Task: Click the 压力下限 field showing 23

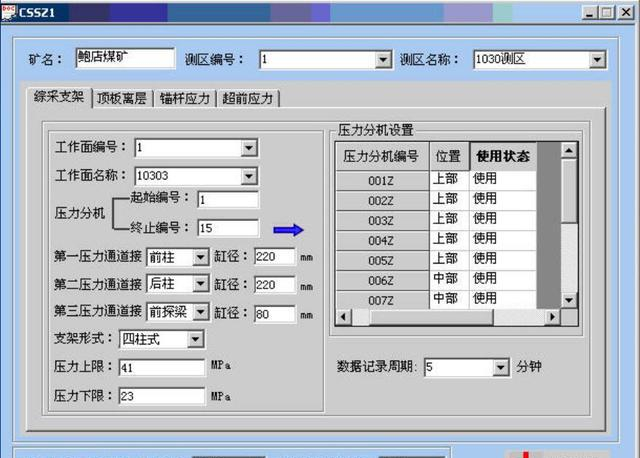Action: click(162, 396)
